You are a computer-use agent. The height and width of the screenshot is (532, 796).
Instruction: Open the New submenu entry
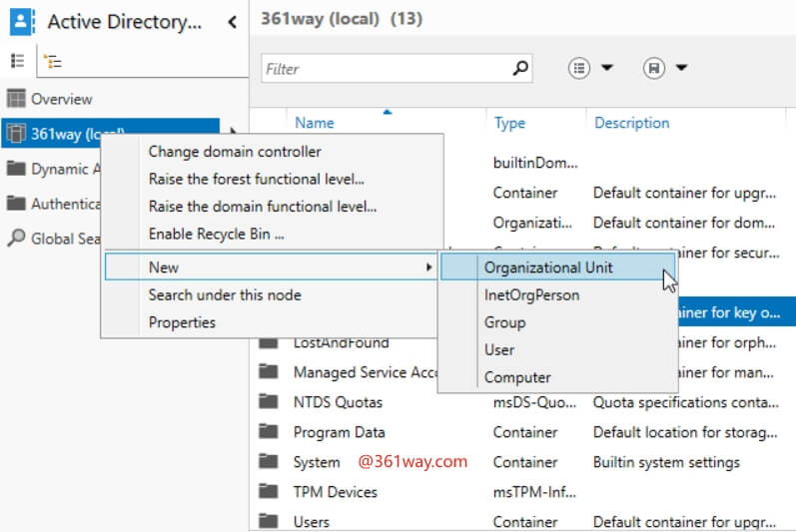coord(271,266)
